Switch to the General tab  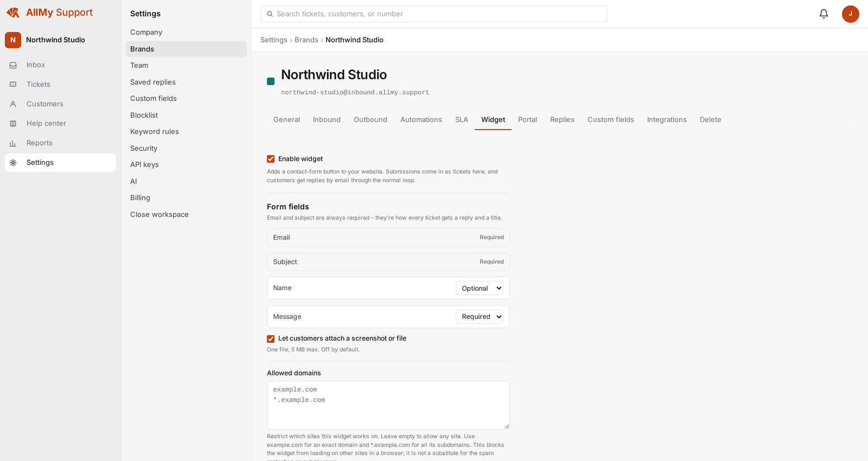[x=286, y=120]
